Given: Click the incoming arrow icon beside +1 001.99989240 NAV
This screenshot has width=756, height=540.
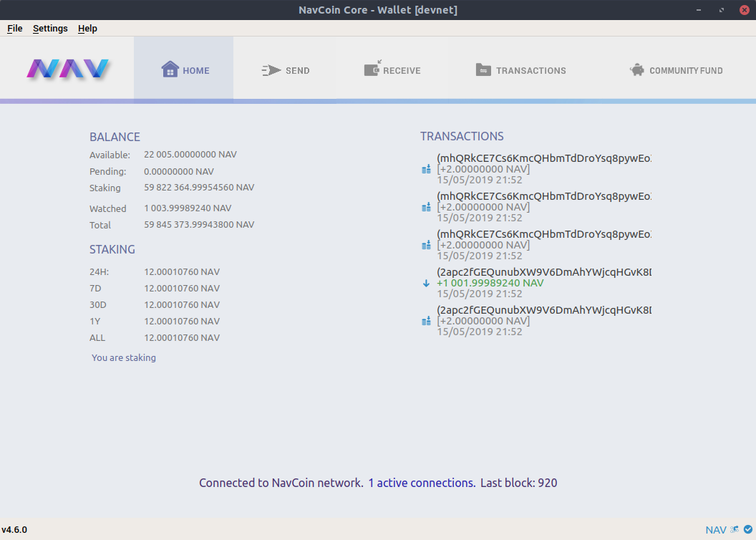Looking at the screenshot, I should point(426,284).
